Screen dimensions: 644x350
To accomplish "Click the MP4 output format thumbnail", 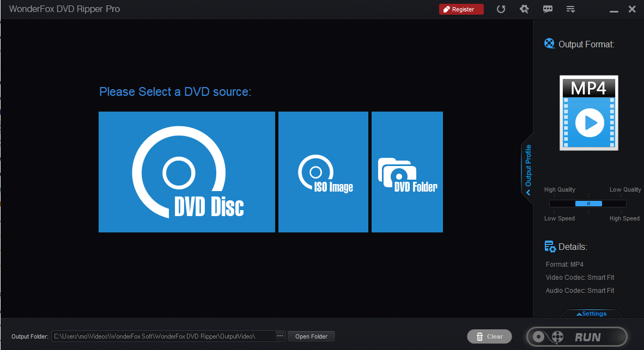I will [x=588, y=113].
